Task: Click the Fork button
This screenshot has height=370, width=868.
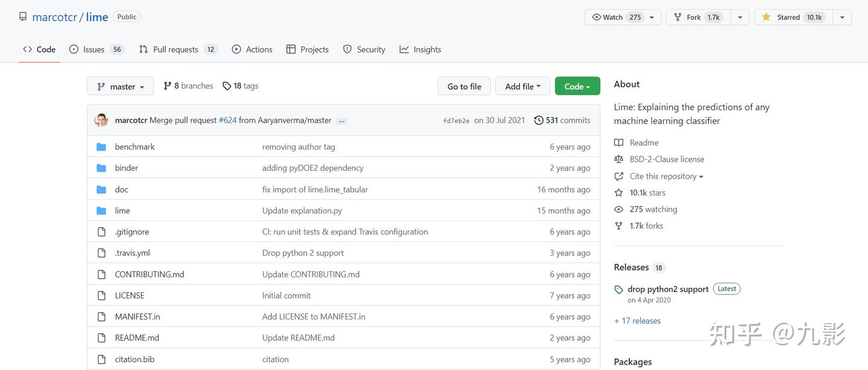Action: (x=698, y=17)
